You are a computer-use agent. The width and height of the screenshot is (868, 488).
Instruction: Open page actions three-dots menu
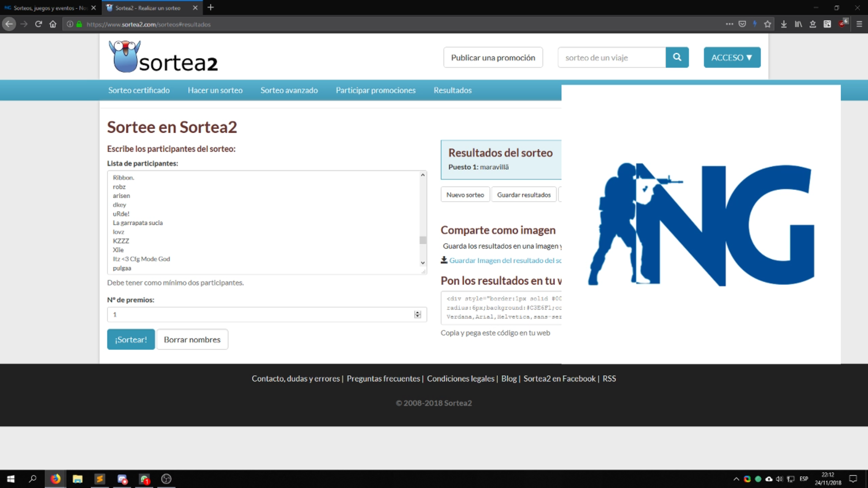tap(729, 24)
